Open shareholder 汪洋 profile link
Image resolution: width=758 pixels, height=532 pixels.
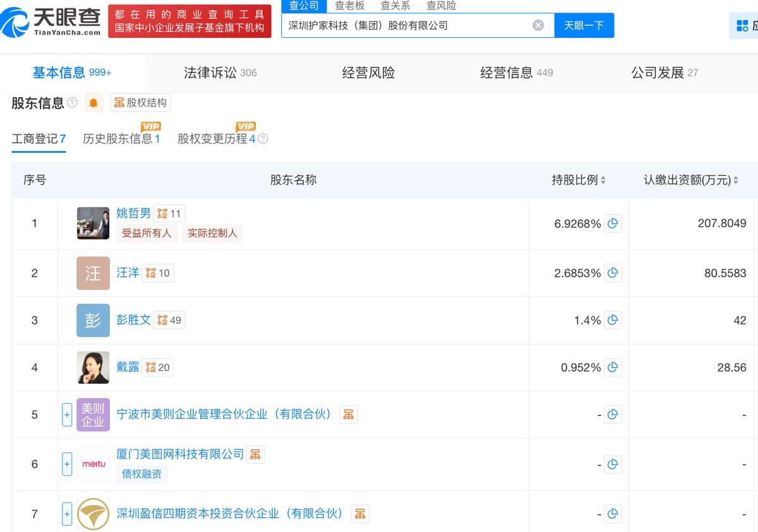pyautogui.click(x=128, y=272)
